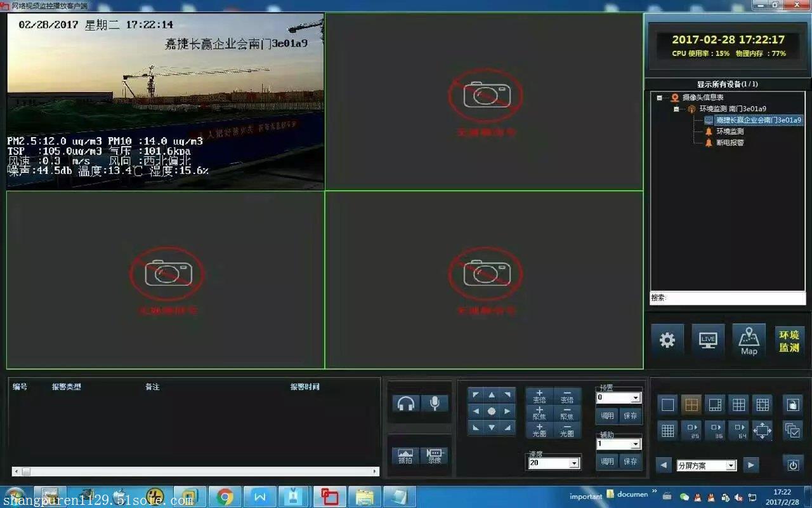Click 保存 under the preset box

click(x=631, y=416)
